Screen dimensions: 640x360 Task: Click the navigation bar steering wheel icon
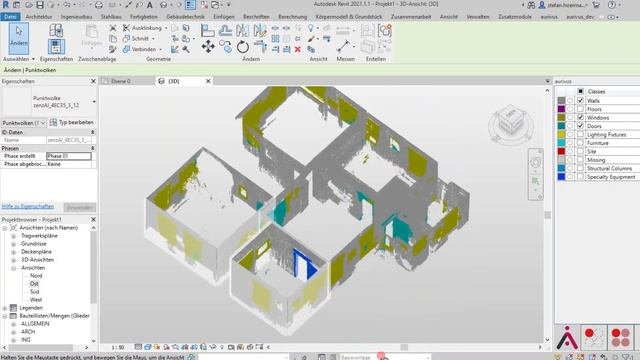(x=536, y=163)
